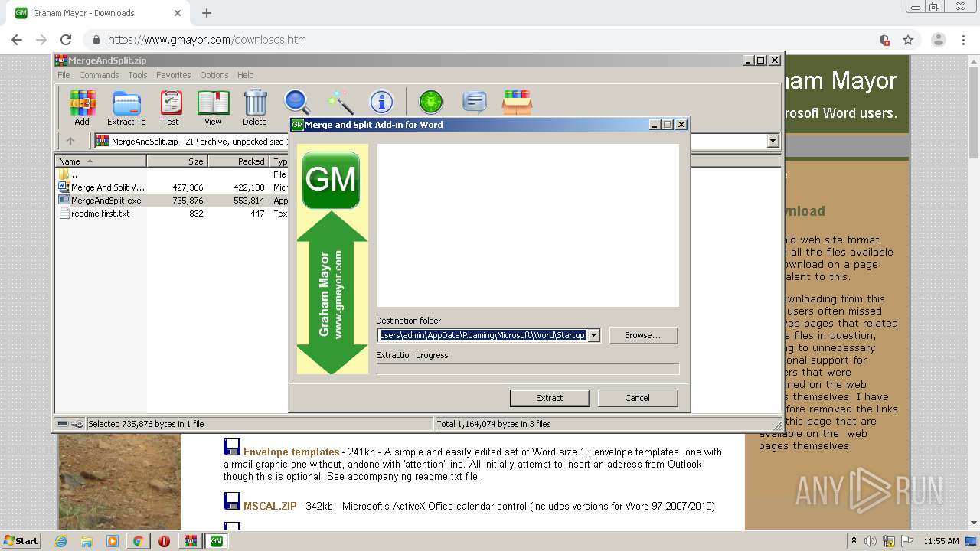980x551 pixels.
Task: Switch to WinRAR via taskbar icon
Action: (190, 541)
